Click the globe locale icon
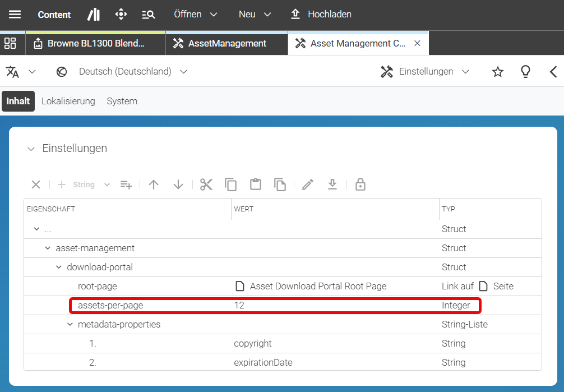 point(62,72)
